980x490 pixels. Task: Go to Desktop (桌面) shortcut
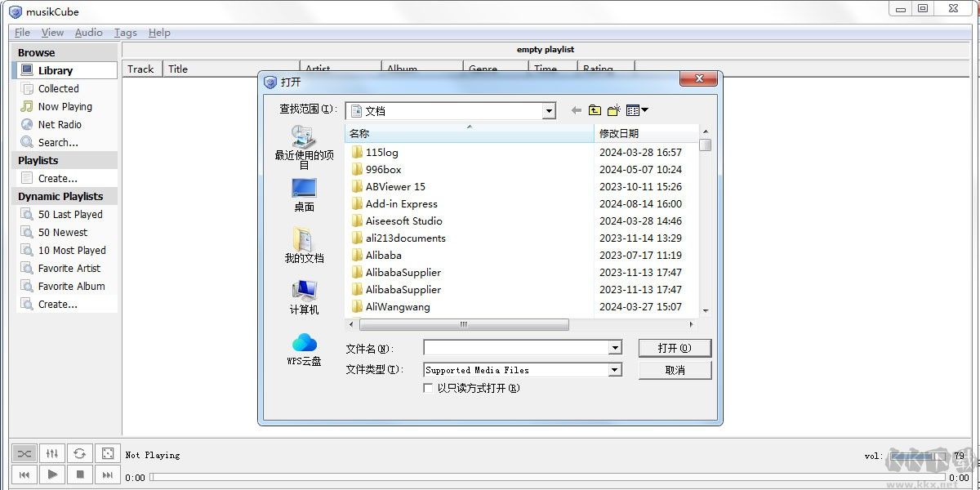point(304,195)
